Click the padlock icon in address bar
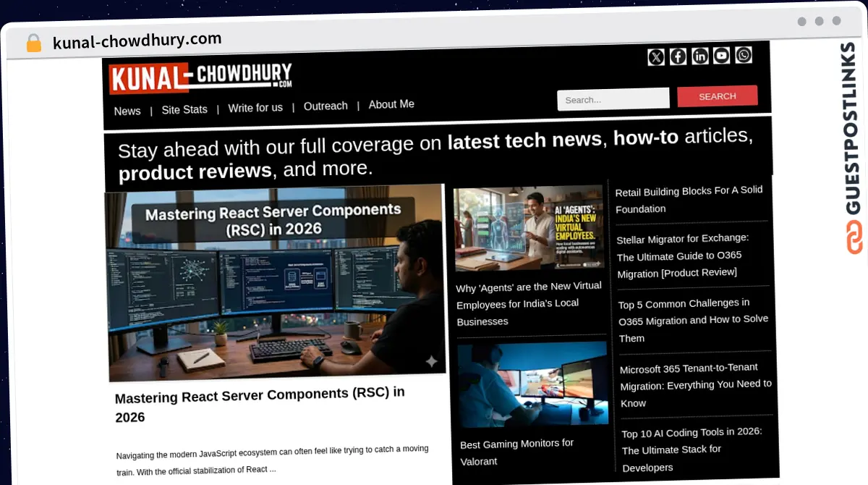 (x=34, y=43)
